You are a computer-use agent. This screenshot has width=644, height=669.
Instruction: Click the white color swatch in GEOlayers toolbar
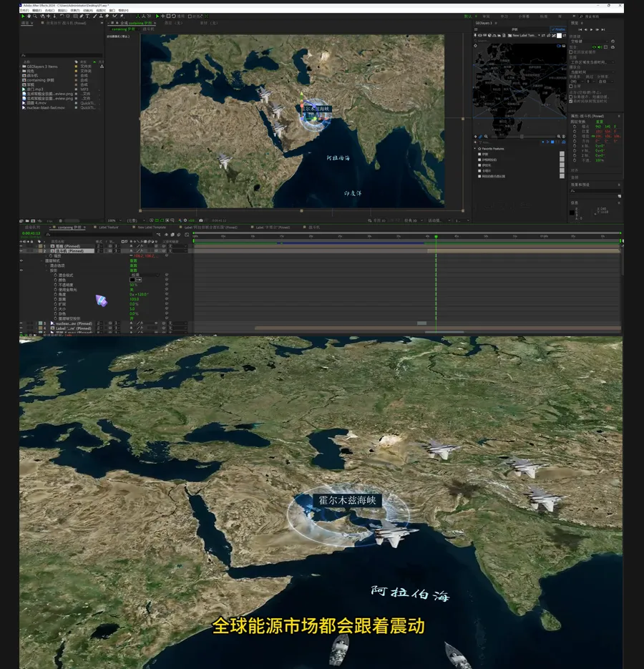click(x=559, y=35)
